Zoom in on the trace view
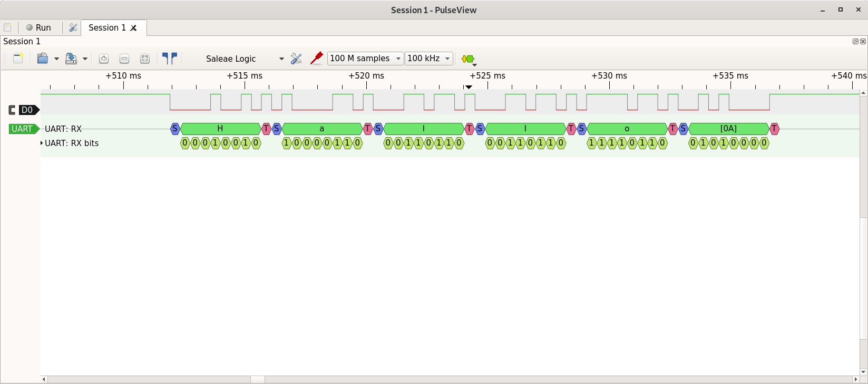This screenshot has width=868, height=384. coord(104,59)
